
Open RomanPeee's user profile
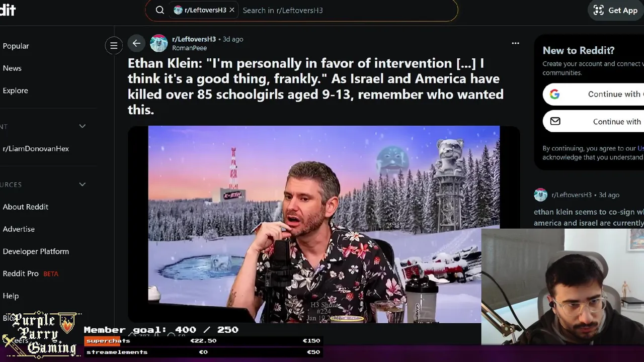tap(189, 48)
